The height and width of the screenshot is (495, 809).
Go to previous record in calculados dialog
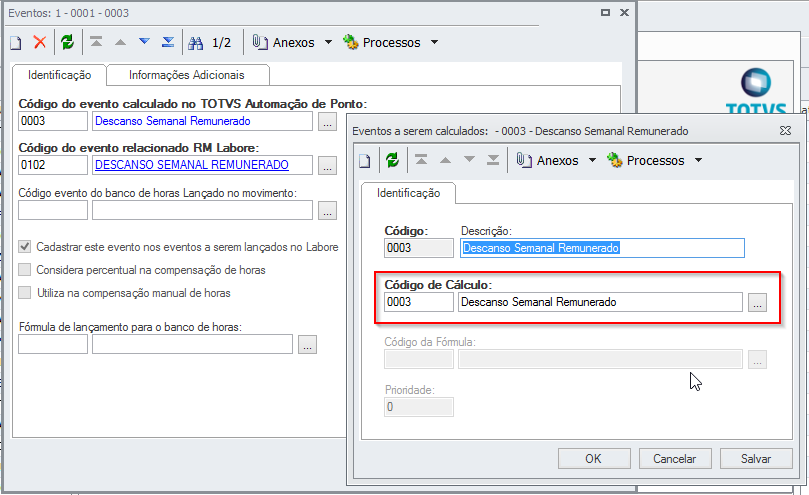coord(445,161)
